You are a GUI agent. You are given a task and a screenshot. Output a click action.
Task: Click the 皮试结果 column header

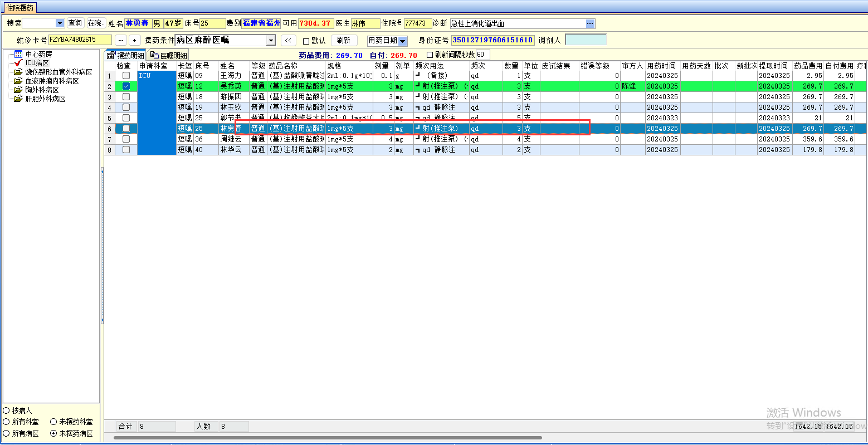click(559, 66)
